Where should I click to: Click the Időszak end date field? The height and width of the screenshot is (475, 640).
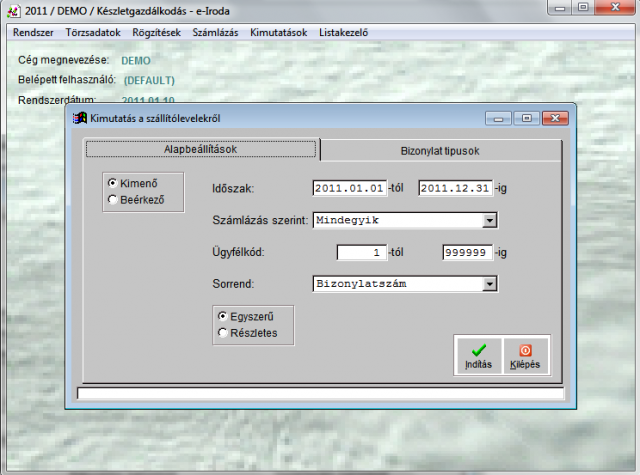click(453, 188)
